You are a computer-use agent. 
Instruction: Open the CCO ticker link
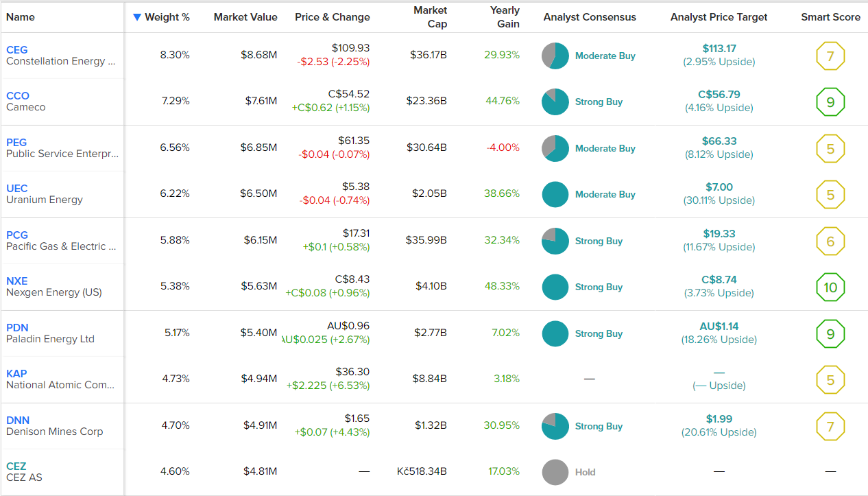point(18,95)
